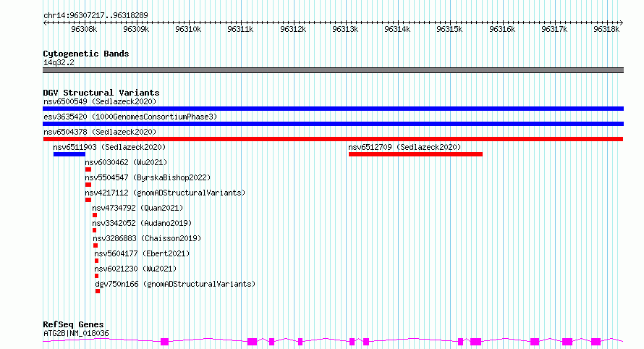Select the red marker under nsv3342052
The height and width of the screenshot is (349, 644).
95,230
